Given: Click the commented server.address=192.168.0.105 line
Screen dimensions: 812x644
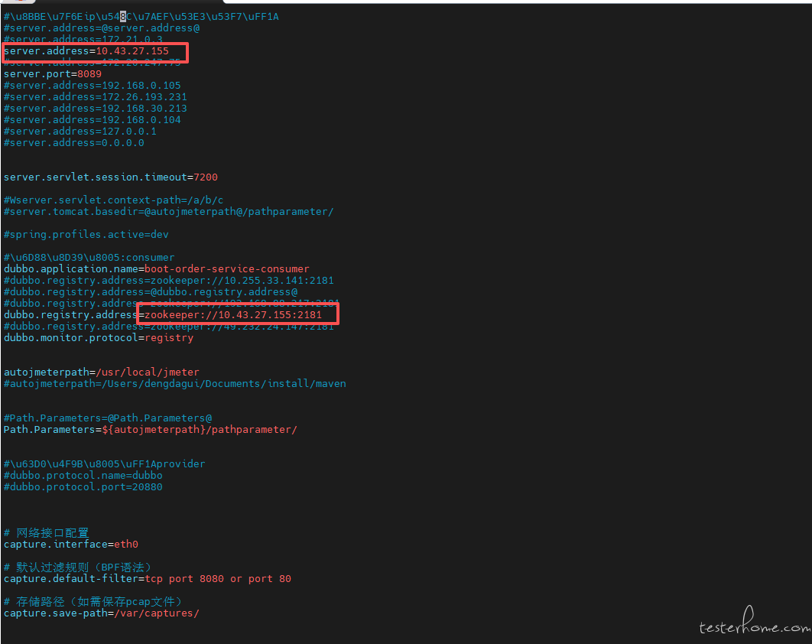Looking at the screenshot, I should pyautogui.click(x=92, y=86).
